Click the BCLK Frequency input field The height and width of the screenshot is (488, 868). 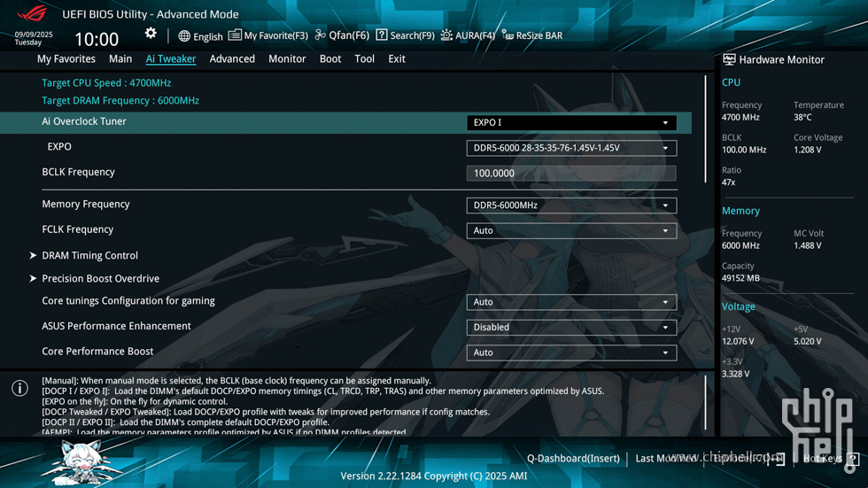[x=571, y=174]
